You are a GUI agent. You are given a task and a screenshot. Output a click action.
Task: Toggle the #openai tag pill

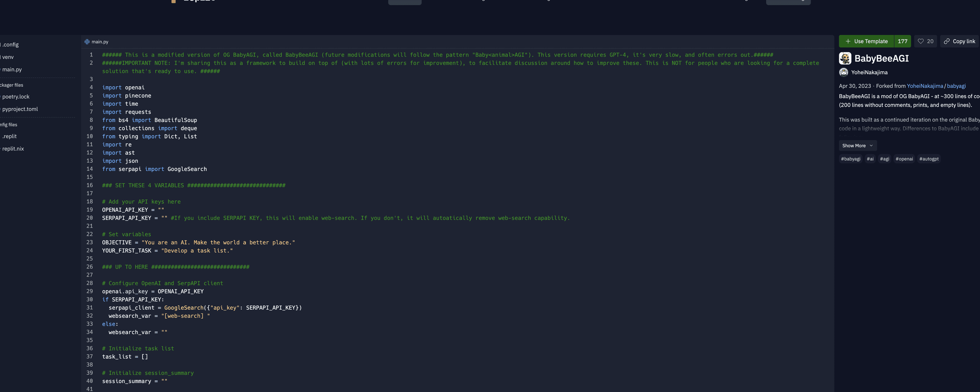904,159
